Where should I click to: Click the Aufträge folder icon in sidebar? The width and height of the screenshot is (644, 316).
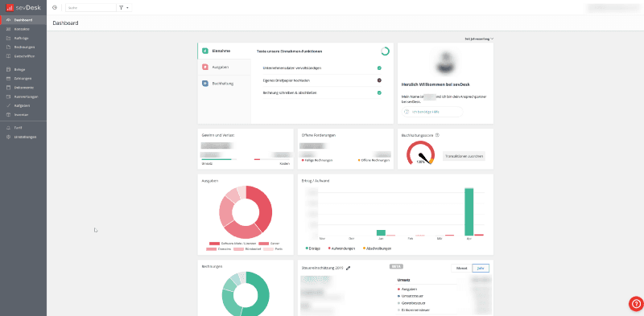(x=9, y=38)
